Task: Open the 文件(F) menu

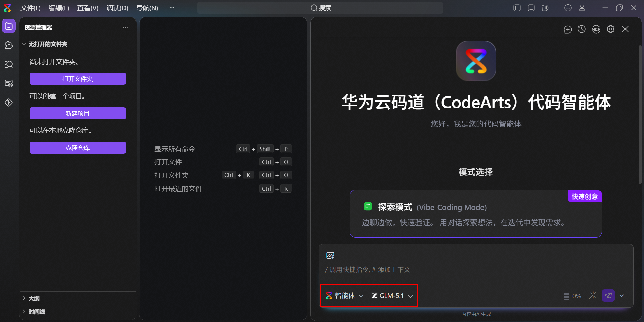Action: pyautogui.click(x=31, y=8)
